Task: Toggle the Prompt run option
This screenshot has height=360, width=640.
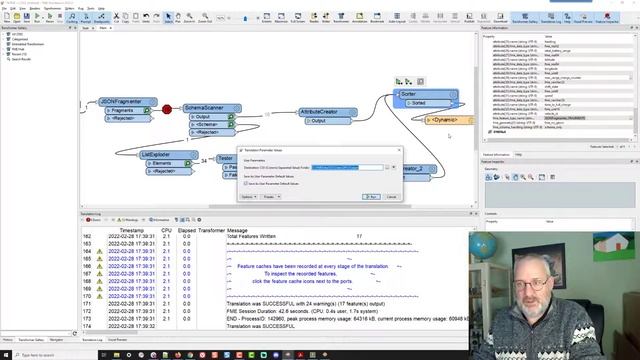Action: 86,17
